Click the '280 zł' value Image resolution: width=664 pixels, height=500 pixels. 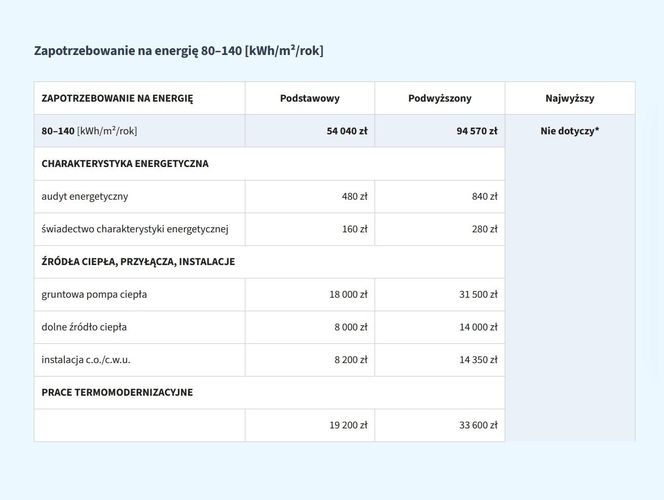click(x=484, y=229)
